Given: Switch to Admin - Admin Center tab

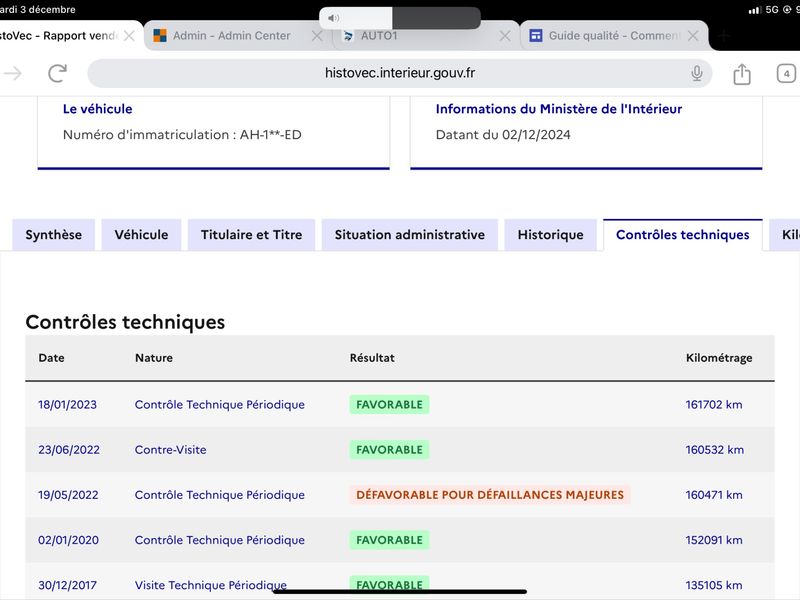Looking at the screenshot, I should click(238, 36).
